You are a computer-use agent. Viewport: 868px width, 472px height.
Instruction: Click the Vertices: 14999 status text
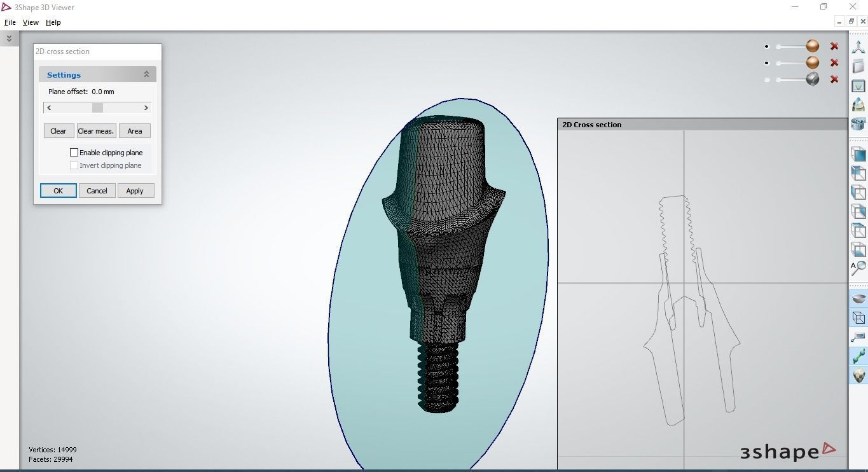click(x=53, y=450)
